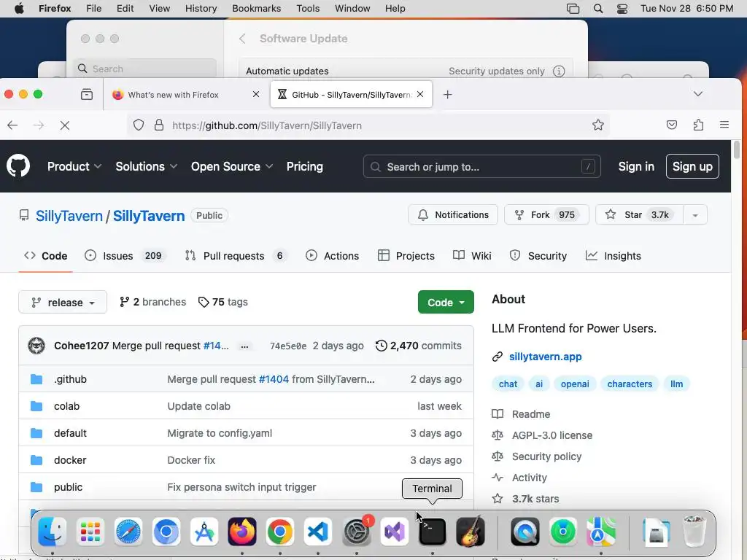Select the characters topic tag

[x=630, y=384]
